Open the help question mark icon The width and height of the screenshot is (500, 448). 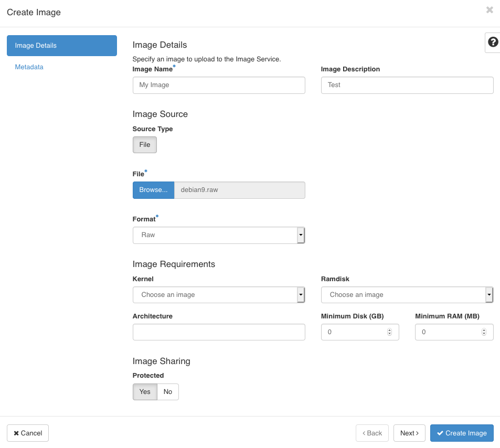(493, 42)
